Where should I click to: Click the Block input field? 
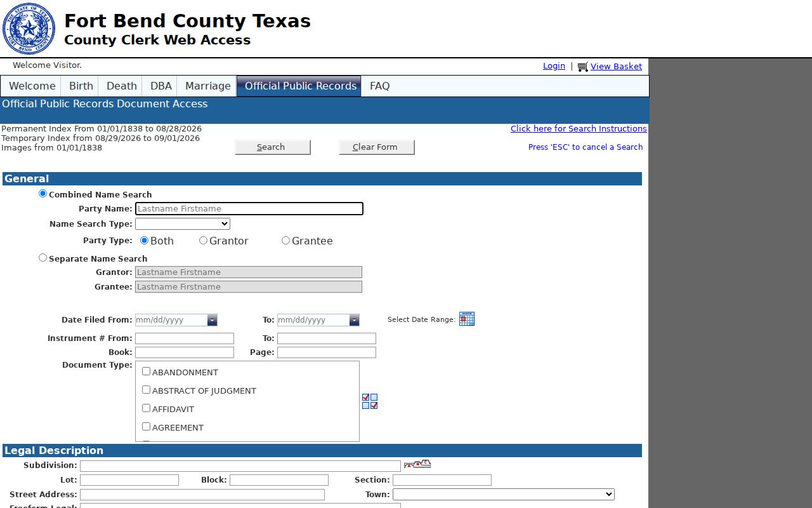279,480
